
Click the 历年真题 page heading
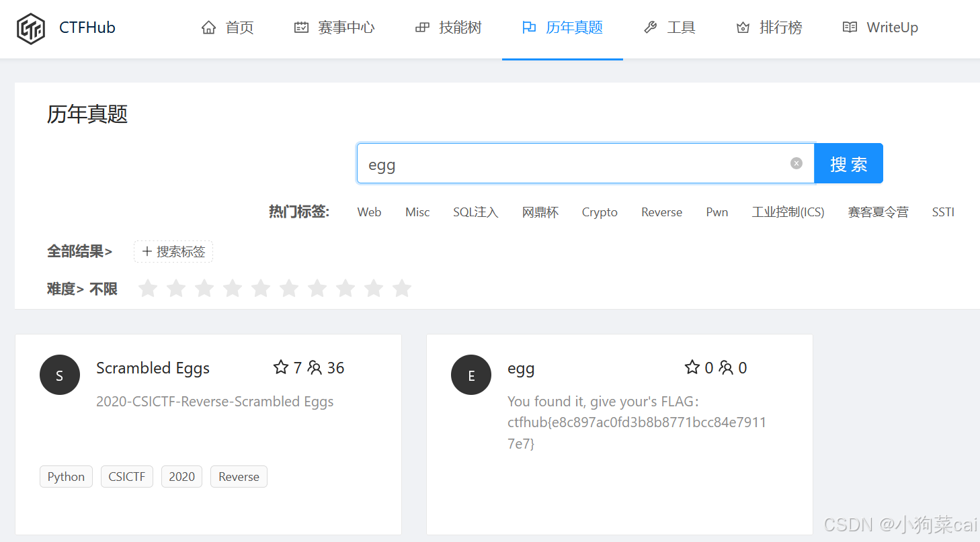87,114
